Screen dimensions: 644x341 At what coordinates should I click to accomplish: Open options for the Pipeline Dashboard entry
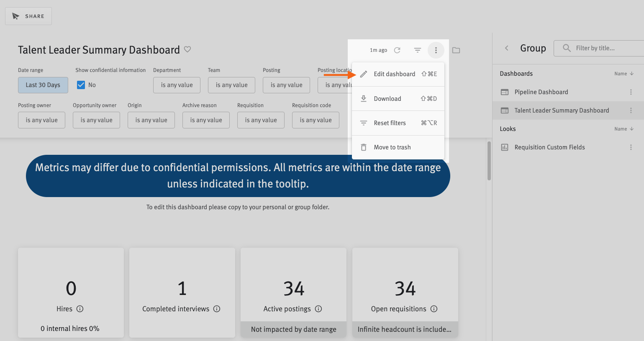pyautogui.click(x=631, y=92)
